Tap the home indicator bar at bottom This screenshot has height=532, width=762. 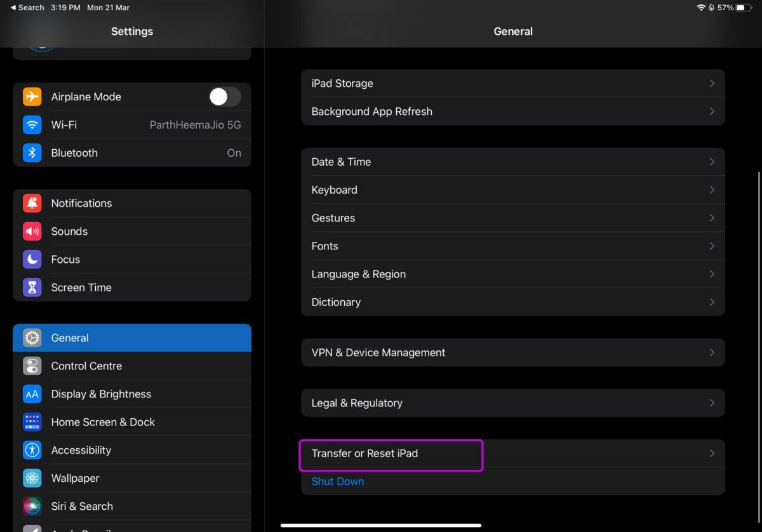381,525
